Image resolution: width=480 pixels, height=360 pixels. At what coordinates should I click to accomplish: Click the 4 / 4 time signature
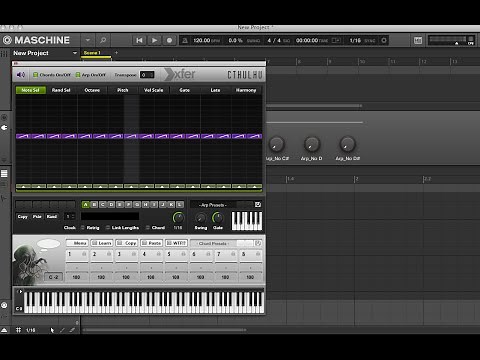coord(274,40)
